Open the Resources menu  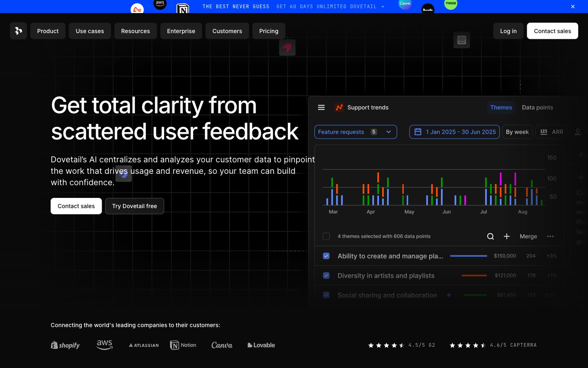tap(136, 31)
